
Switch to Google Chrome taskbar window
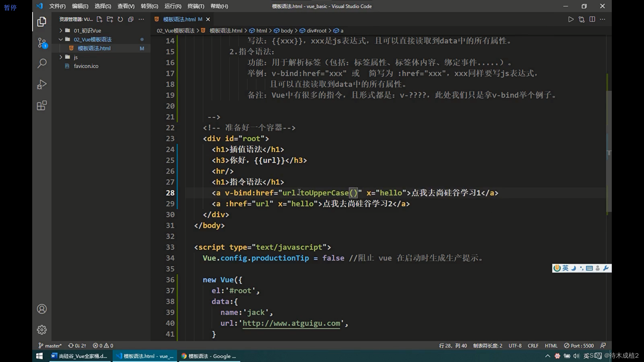click(209, 356)
